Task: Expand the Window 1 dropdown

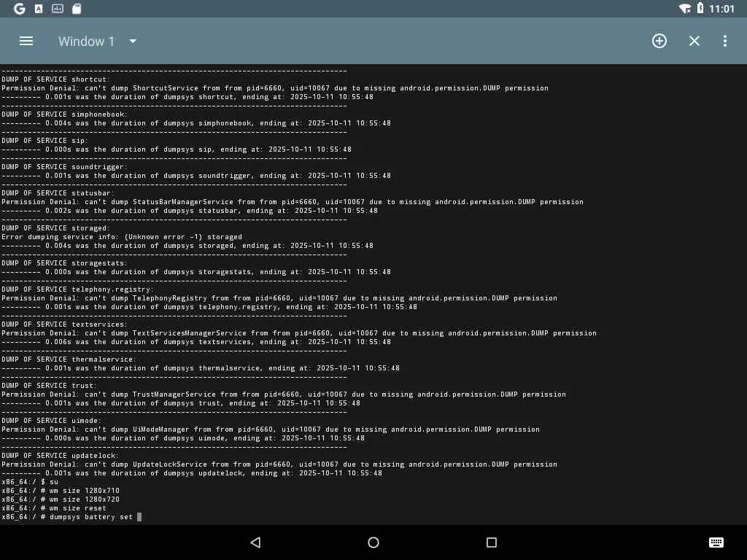Action: [x=97, y=41]
